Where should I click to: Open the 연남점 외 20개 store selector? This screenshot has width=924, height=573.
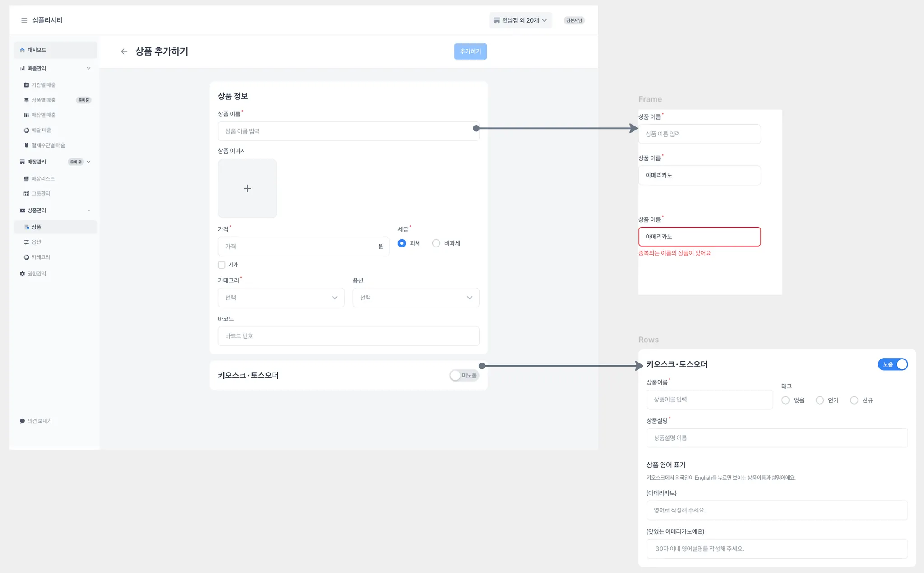click(x=520, y=20)
